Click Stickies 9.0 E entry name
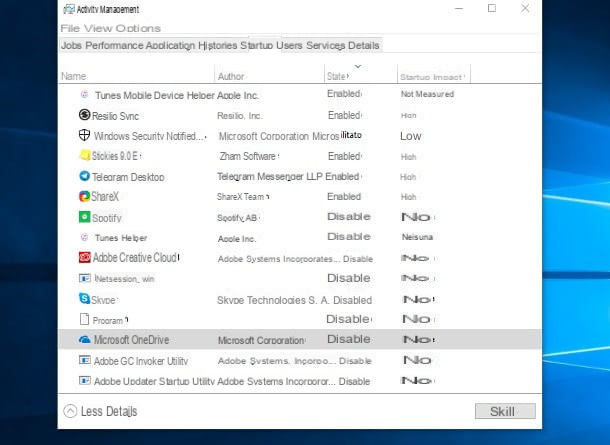The height and width of the screenshot is (445, 610). [115, 156]
